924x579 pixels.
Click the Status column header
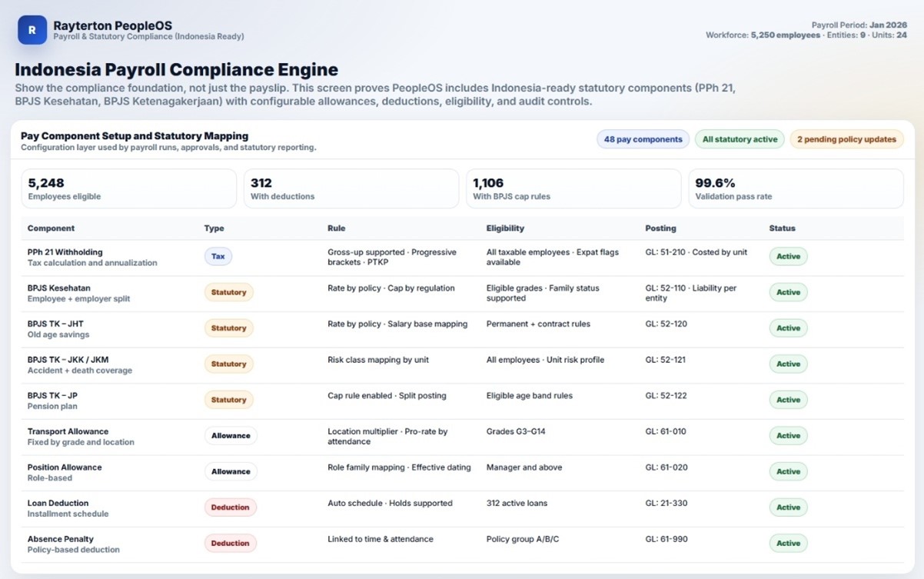pos(782,228)
